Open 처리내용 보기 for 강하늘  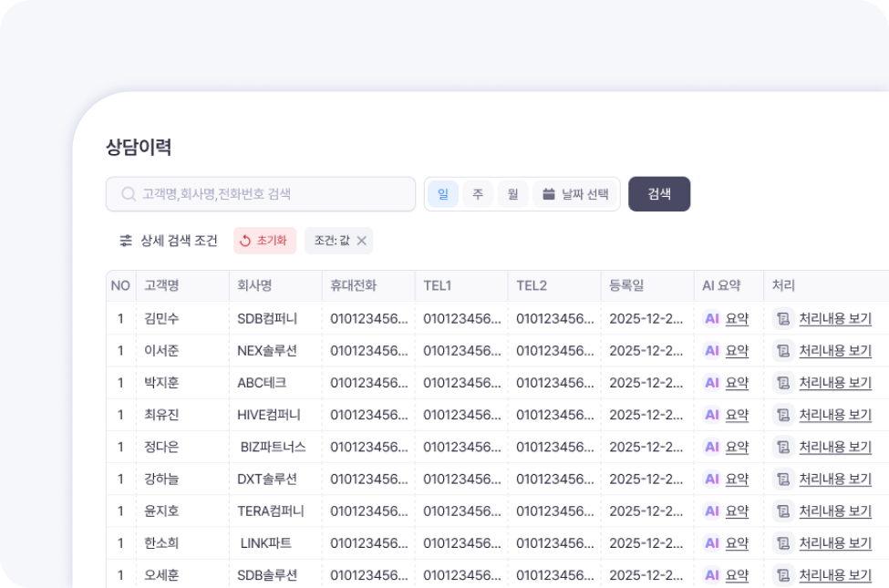tap(835, 480)
